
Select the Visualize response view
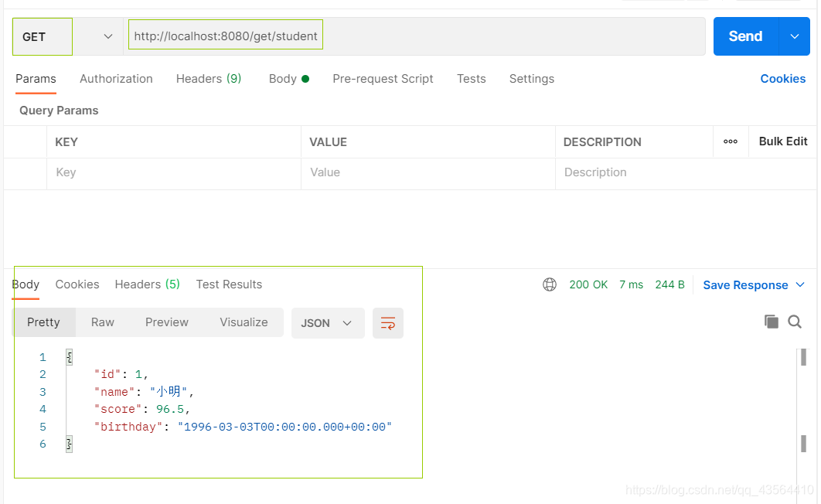click(244, 322)
